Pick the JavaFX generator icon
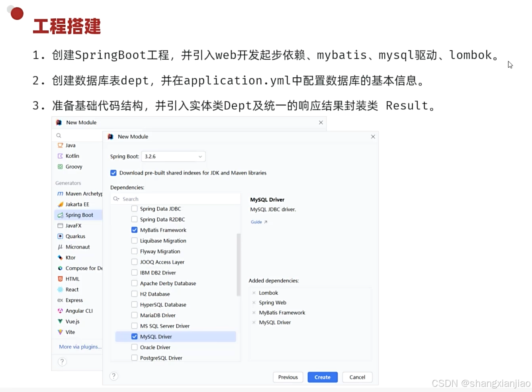The height and width of the screenshot is (392, 532). point(60,225)
